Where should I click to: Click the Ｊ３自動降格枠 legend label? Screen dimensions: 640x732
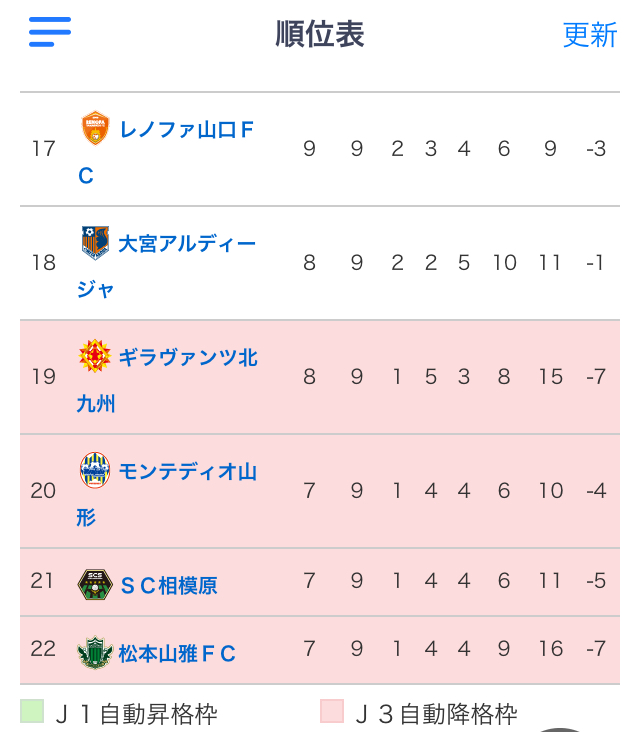pos(436,714)
